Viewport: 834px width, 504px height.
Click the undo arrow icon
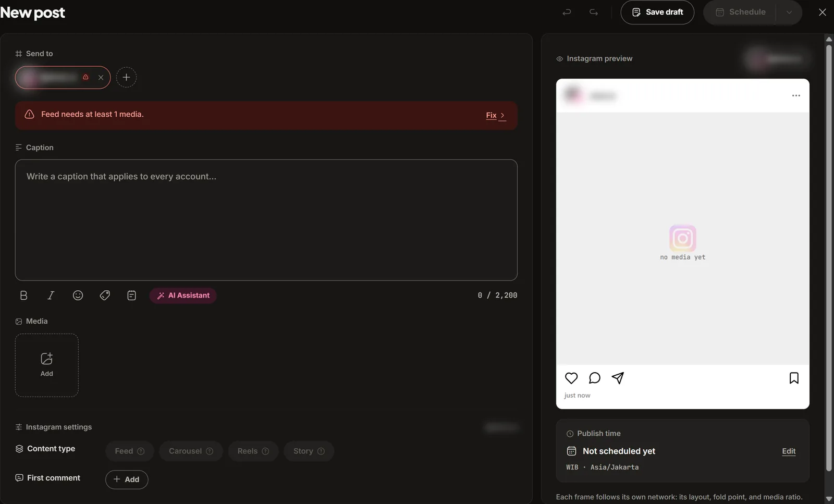(567, 12)
